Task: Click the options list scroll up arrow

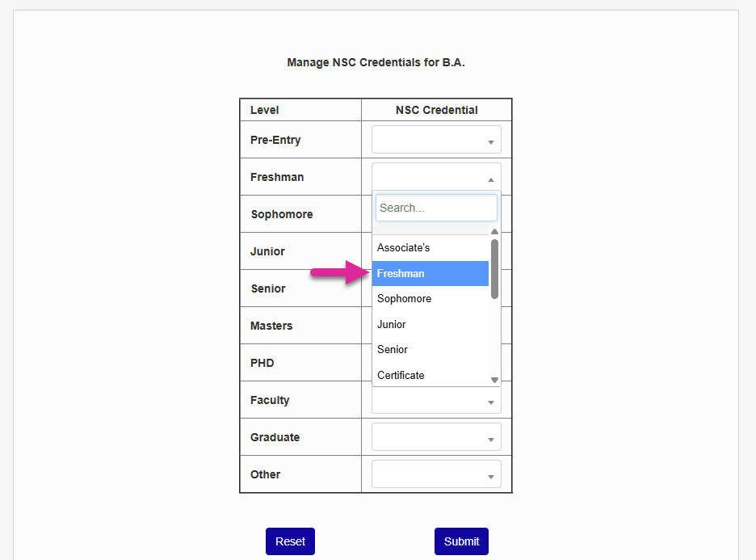Action: pos(494,232)
